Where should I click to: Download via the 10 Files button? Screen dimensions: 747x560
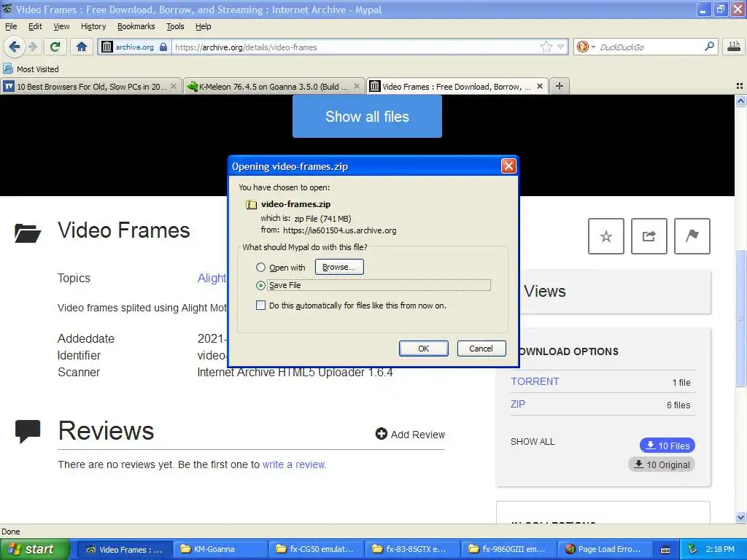pos(667,446)
